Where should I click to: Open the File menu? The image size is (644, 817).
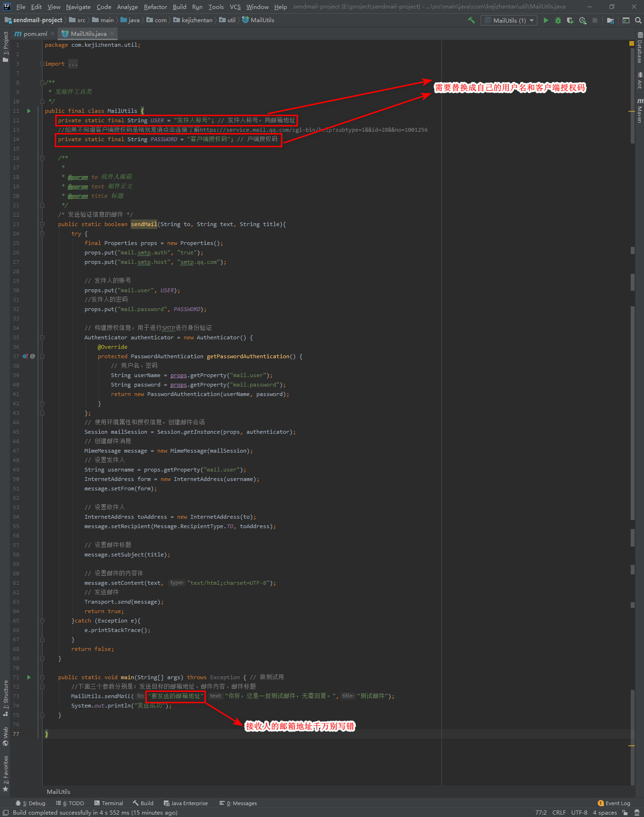tap(21, 7)
